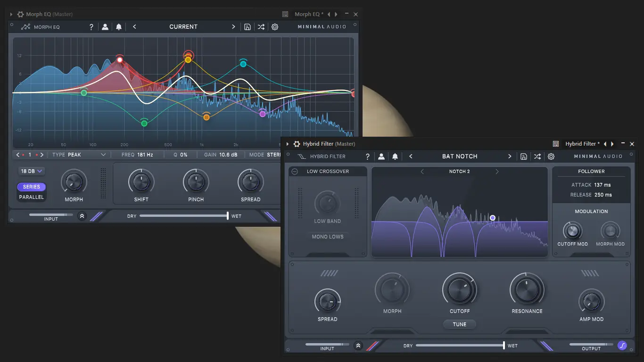Screen dimensions: 644x362
Task: Click the ATTACK 137 ms value
Action: point(603,185)
